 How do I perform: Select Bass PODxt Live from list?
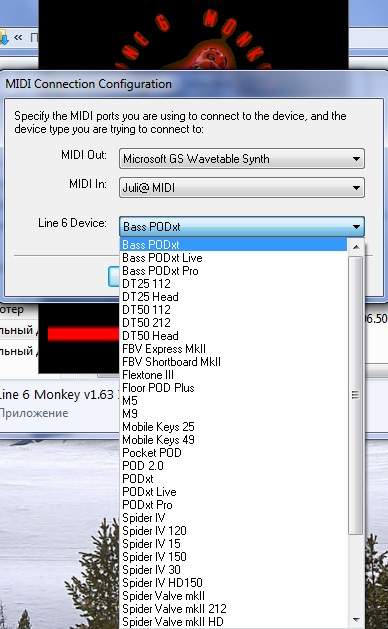[234, 258]
